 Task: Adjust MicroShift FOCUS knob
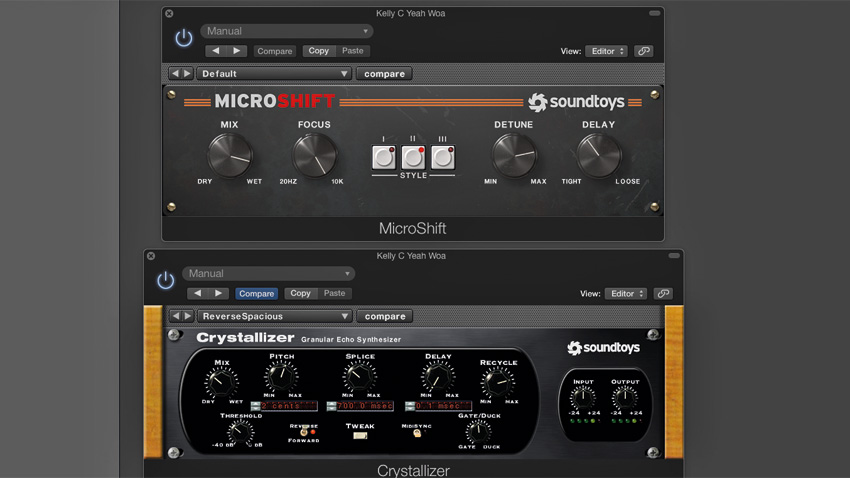click(314, 156)
